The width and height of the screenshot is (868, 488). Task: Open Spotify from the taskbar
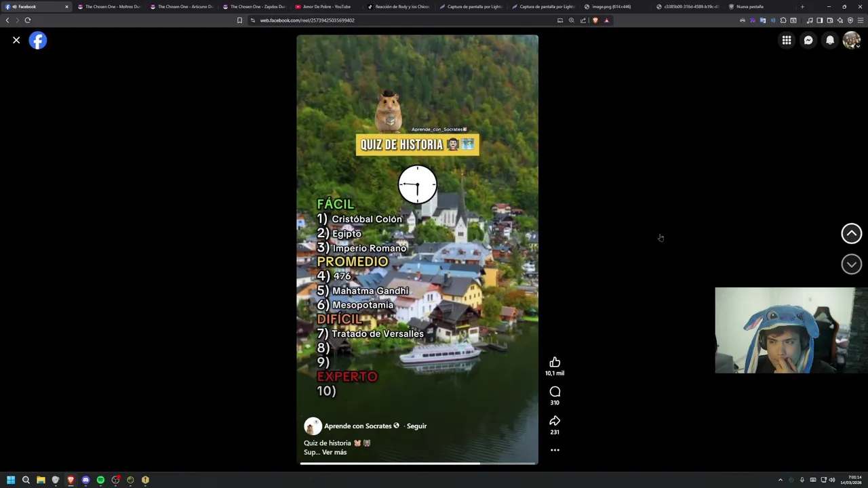point(100,480)
